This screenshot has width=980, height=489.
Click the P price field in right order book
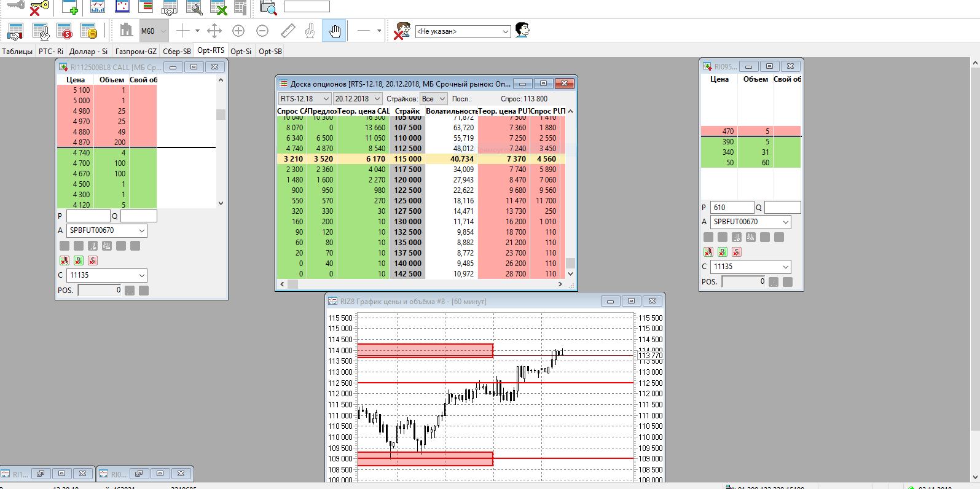coord(732,208)
